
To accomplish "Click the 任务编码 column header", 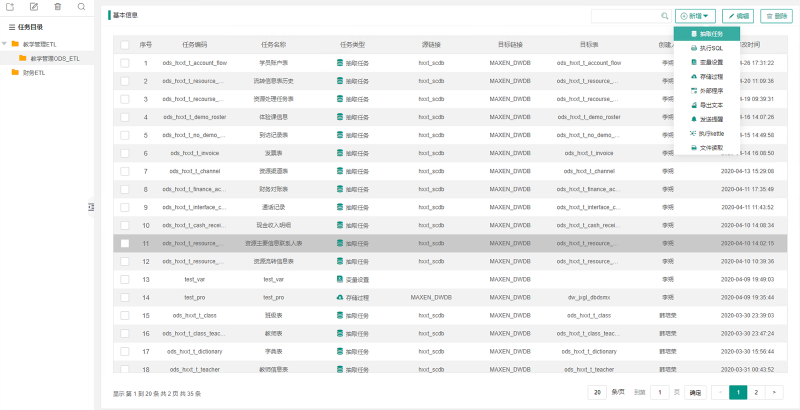I will [194, 45].
